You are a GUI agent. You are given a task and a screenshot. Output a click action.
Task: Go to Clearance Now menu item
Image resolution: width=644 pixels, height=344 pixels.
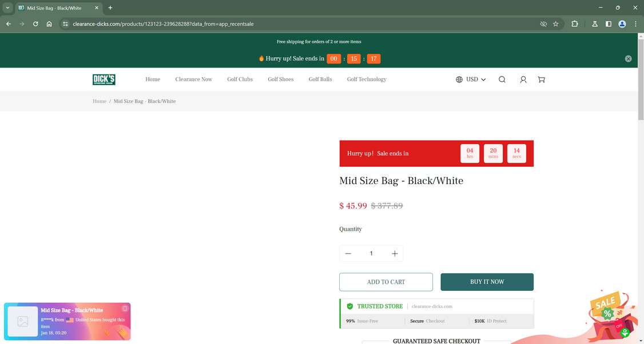click(193, 79)
